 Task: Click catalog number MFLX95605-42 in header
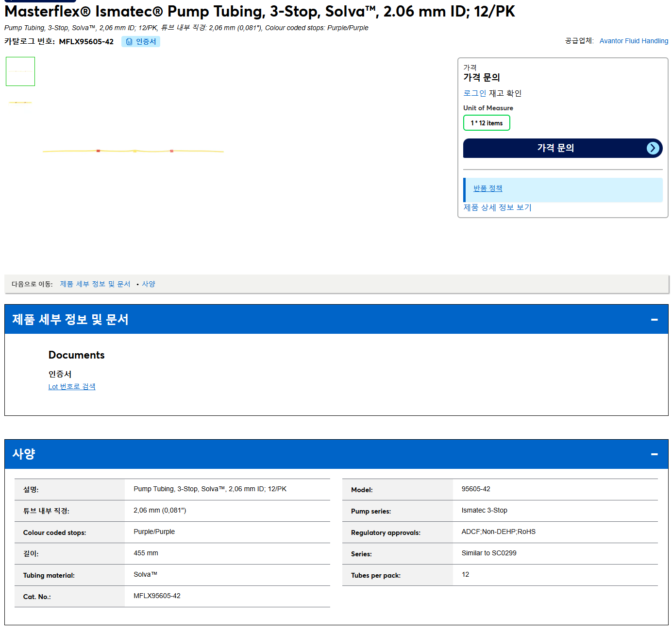point(86,42)
